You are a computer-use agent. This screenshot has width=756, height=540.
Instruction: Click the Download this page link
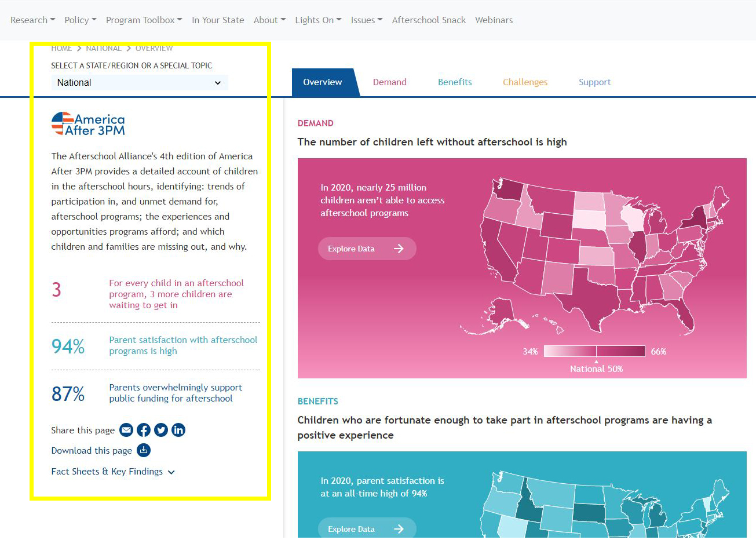pos(92,450)
